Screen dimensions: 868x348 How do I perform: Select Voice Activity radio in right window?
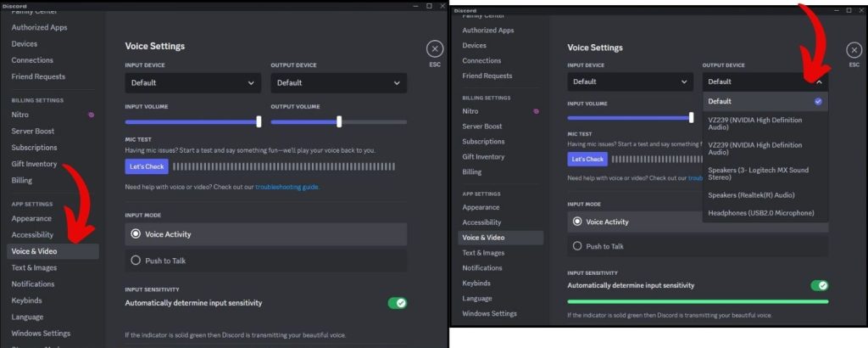click(x=577, y=221)
